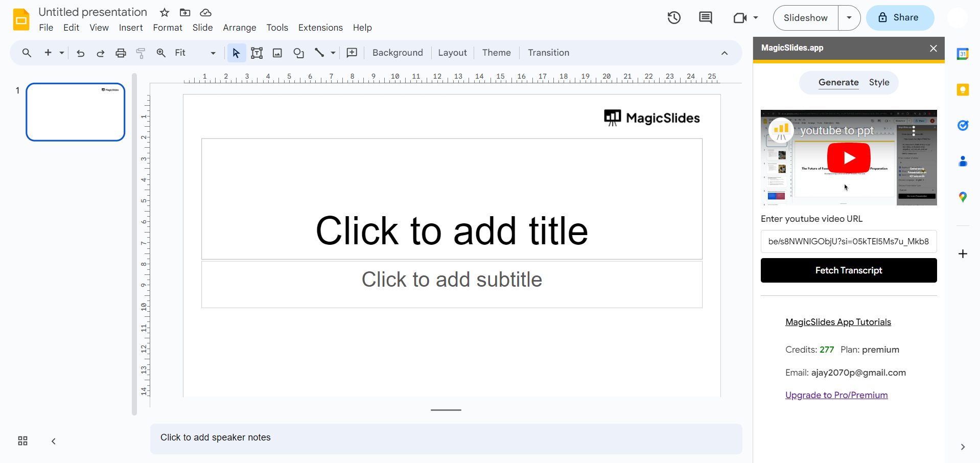Select the text box tool

click(256, 53)
